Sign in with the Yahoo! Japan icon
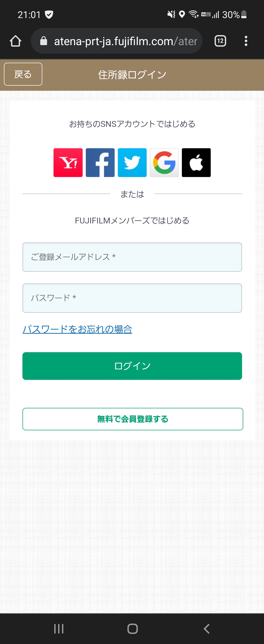This screenshot has height=644, width=264. [68, 162]
